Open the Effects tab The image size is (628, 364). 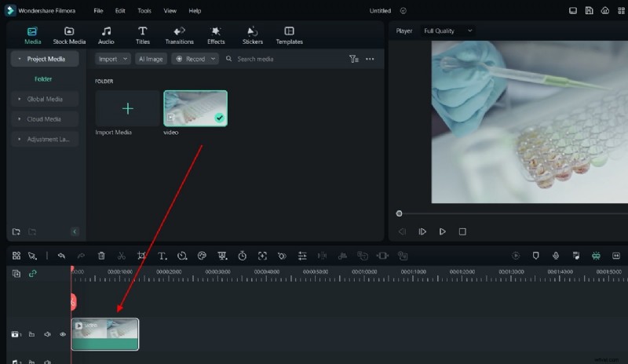[x=216, y=35]
